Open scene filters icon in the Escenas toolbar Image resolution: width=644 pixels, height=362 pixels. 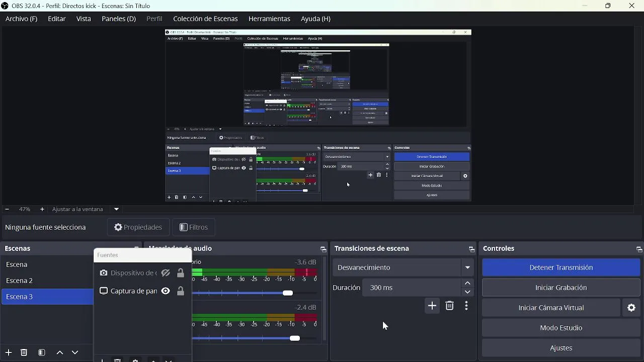[42, 352]
